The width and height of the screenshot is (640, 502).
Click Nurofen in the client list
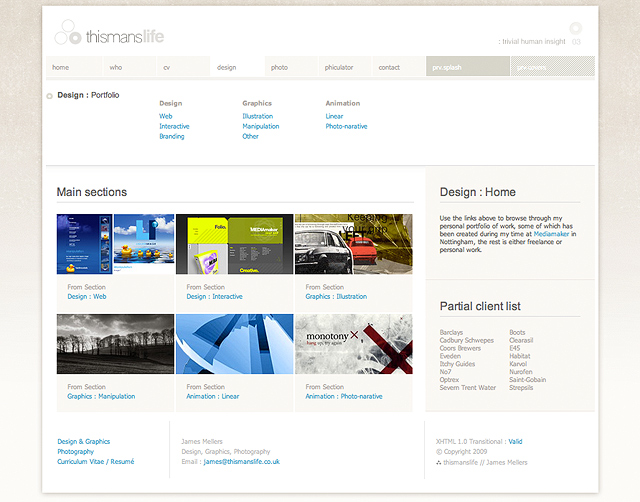(521, 372)
